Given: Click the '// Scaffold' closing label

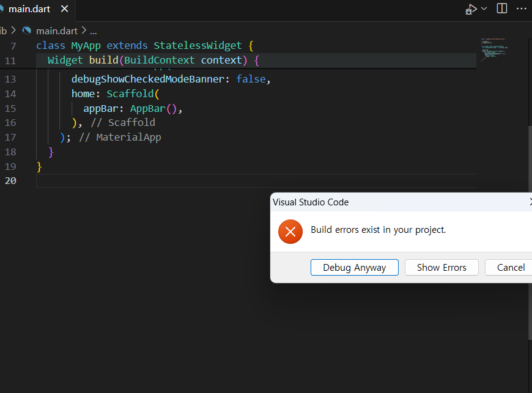Looking at the screenshot, I should click(123, 122).
